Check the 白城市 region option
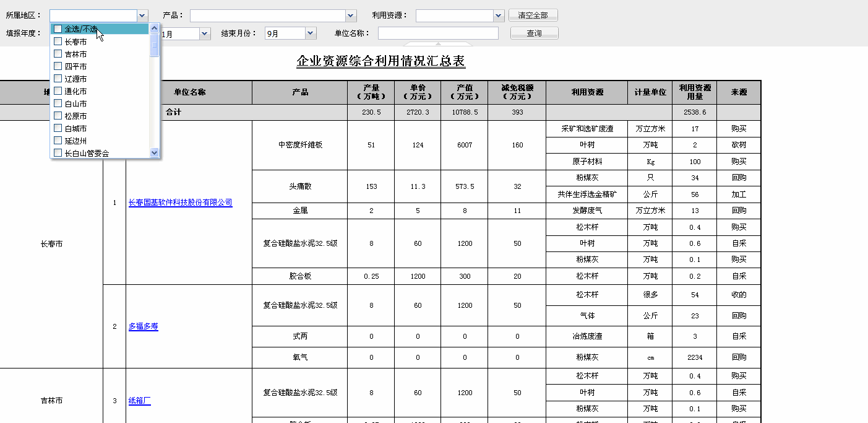 (x=58, y=128)
